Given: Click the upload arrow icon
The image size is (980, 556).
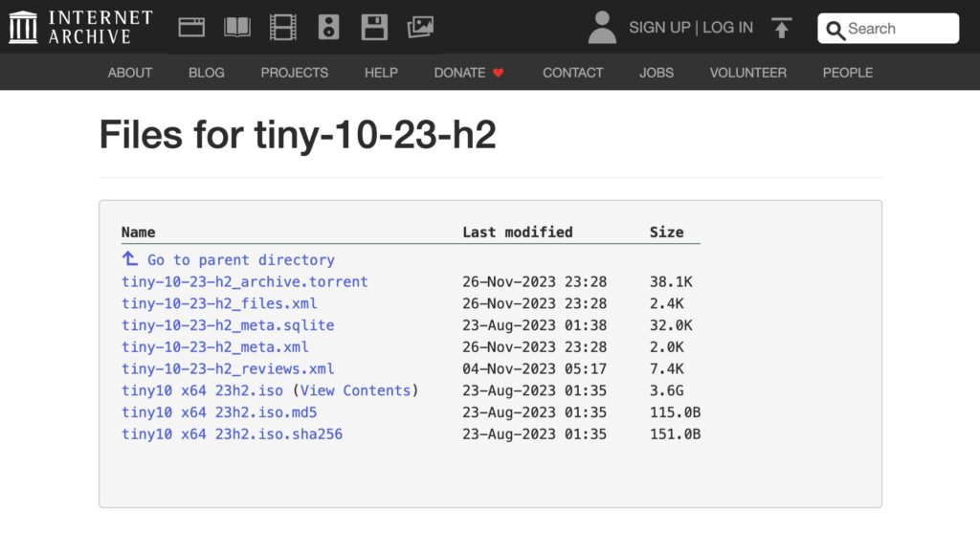Looking at the screenshot, I should 782,28.
